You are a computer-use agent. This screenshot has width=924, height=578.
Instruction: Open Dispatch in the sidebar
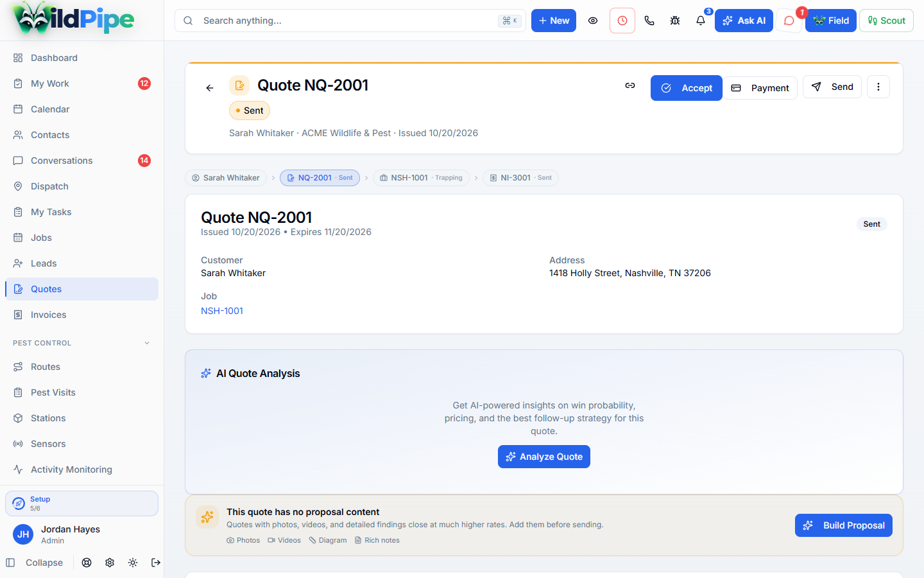81,186
